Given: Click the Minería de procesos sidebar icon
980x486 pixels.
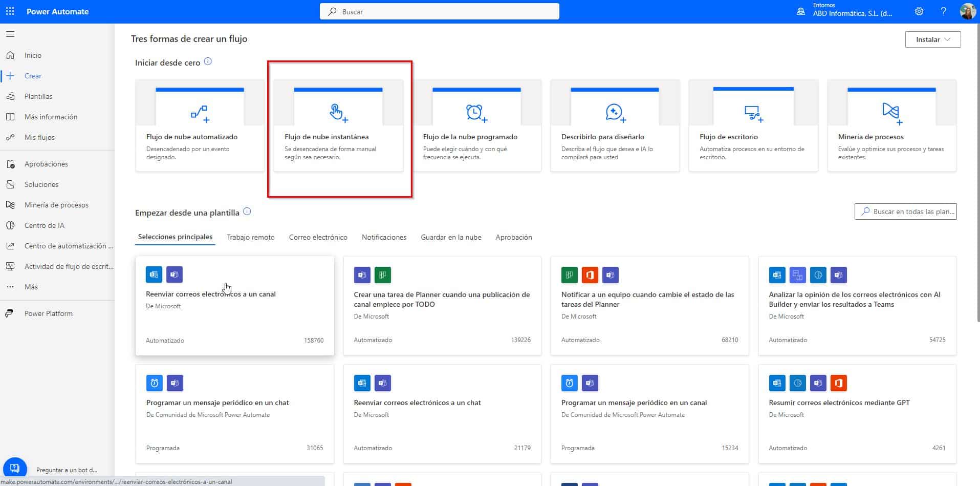Looking at the screenshot, I should tap(10, 205).
